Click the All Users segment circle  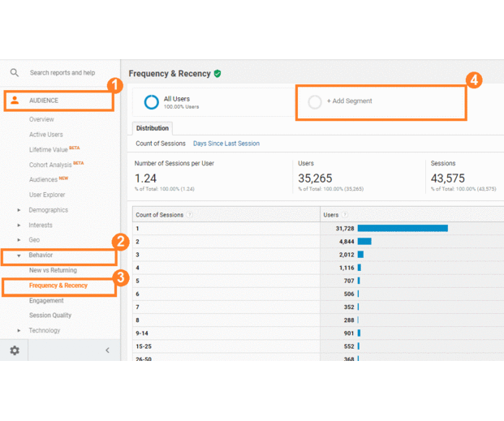151,102
